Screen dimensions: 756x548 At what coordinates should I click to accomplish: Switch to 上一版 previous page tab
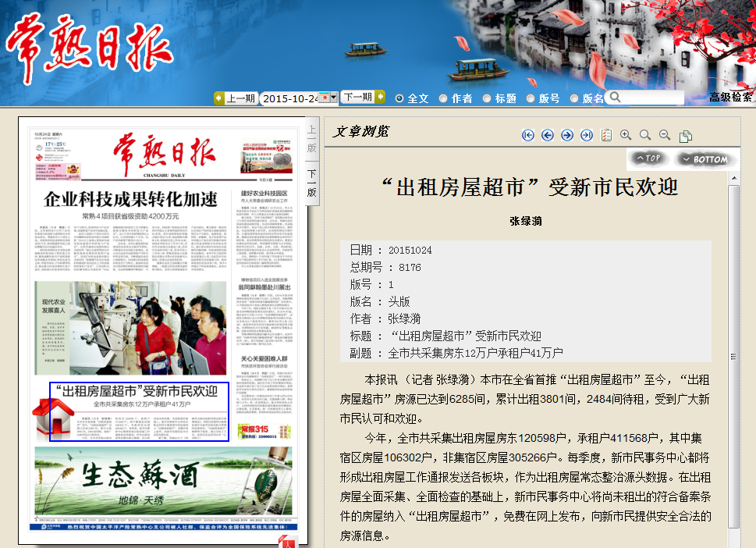click(x=311, y=138)
